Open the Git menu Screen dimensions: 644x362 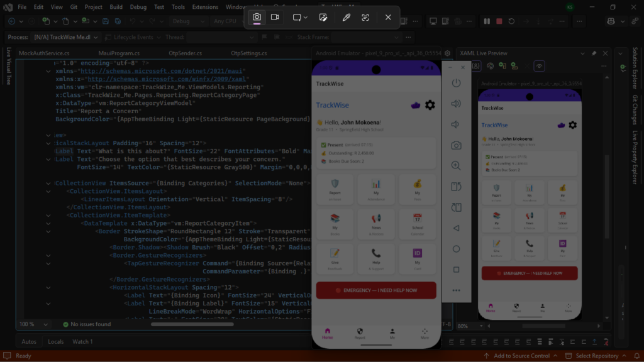pyautogui.click(x=74, y=7)
